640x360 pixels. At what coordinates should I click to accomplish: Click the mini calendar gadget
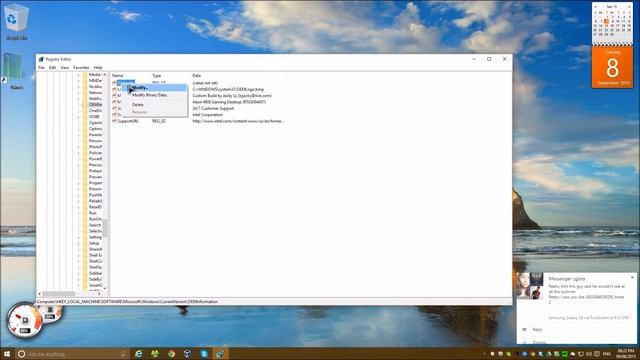[613, 22]
